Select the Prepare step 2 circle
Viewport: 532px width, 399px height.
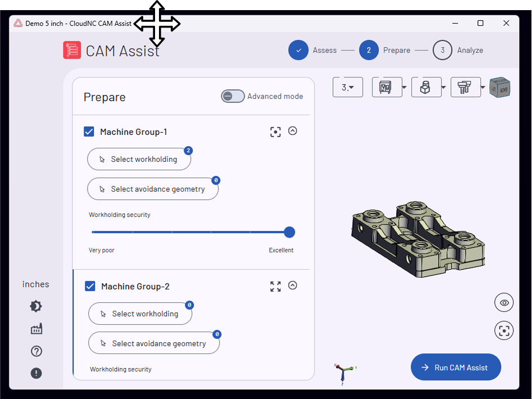[x=369, y=50]
